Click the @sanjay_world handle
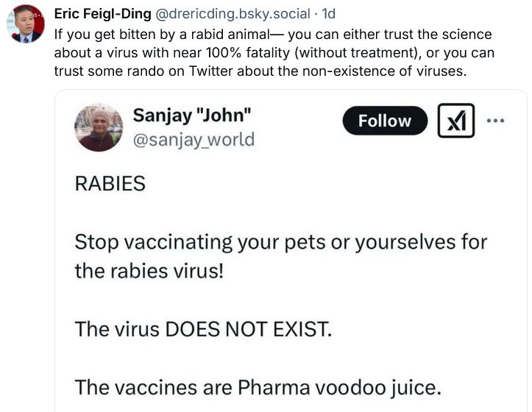The height and width of the screenshot is (412, 532). click(194, 139)
